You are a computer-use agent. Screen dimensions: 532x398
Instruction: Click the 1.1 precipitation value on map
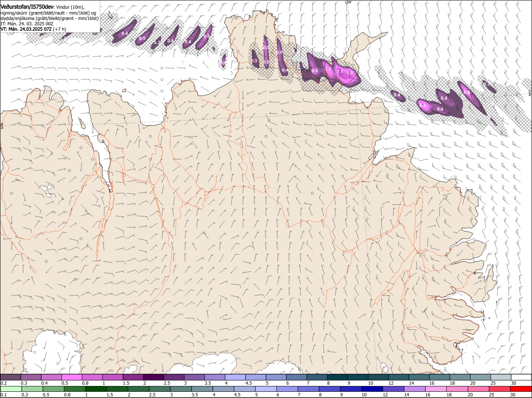coord(340,72)
